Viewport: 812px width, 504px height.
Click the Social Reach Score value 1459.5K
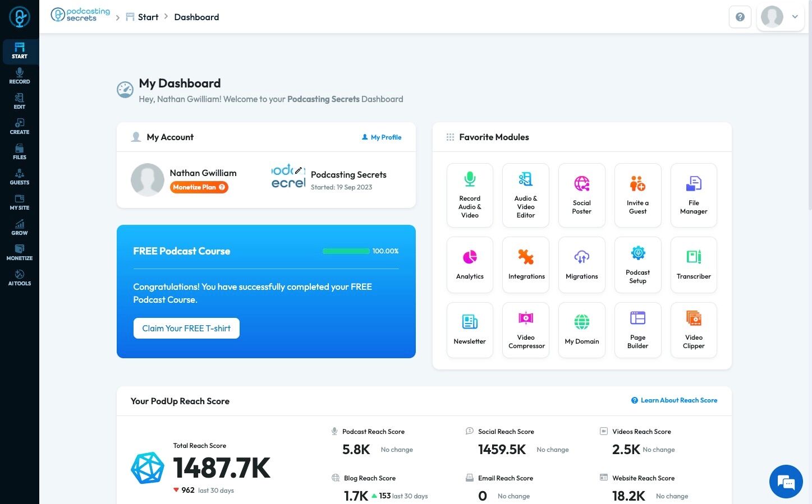pyautogui.click(x=502, y=450)
